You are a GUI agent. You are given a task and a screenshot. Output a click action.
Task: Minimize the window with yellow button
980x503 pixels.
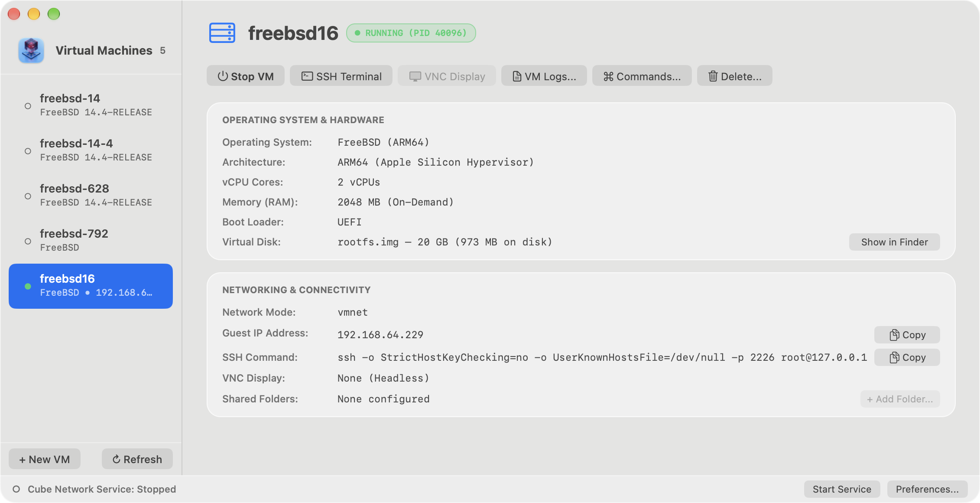point(34,14)
